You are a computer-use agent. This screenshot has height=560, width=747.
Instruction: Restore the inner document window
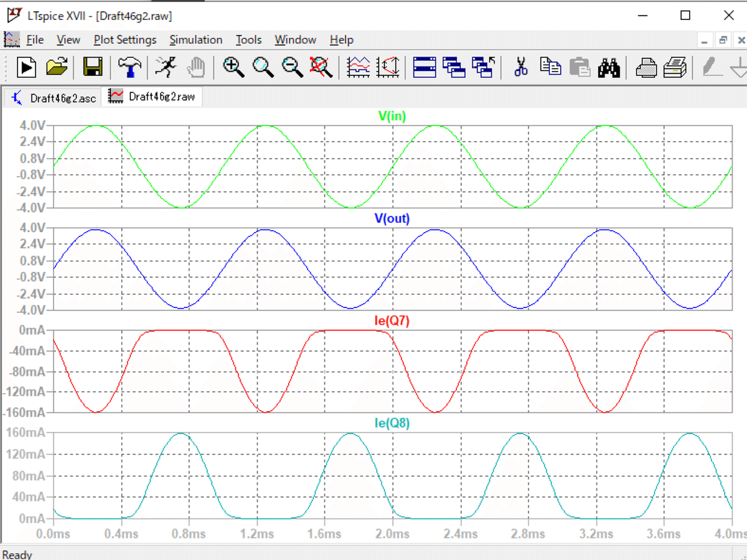(723, 40)
